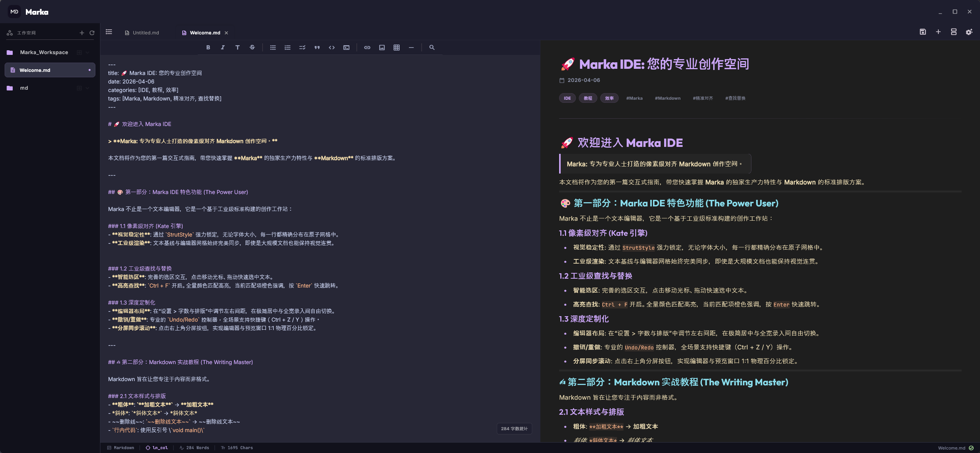980x453 pixels.
Task: Click the 284 Words status entry
Action: click(194, 448)
